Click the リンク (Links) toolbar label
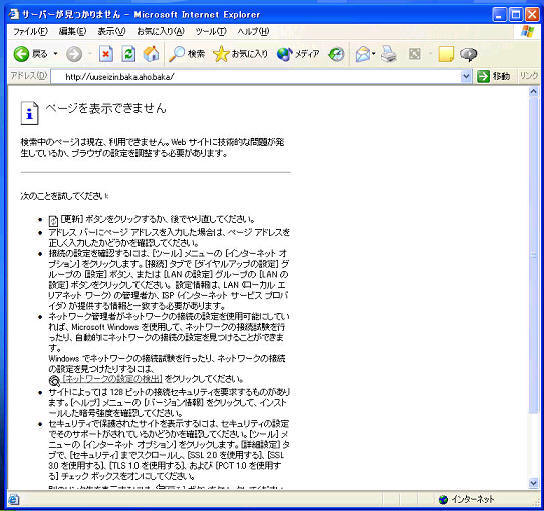This screenshot has width=544, height=511. (529, 76)
